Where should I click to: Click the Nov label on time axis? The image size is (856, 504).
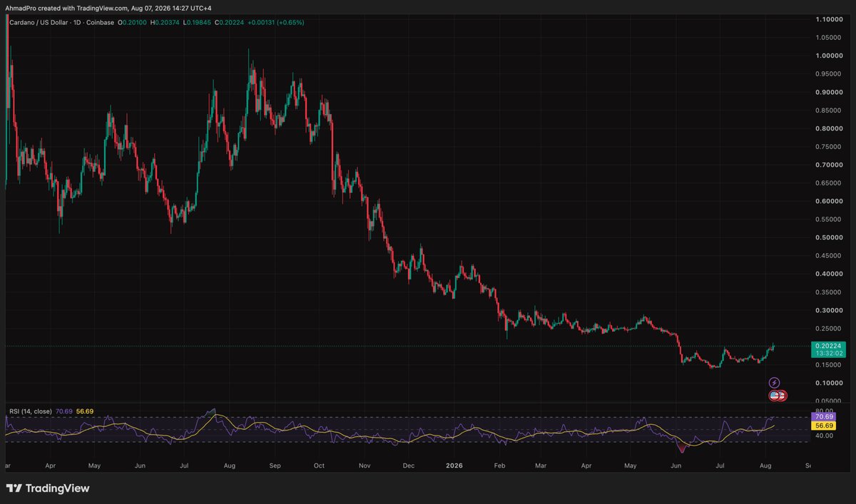(365, 466)
